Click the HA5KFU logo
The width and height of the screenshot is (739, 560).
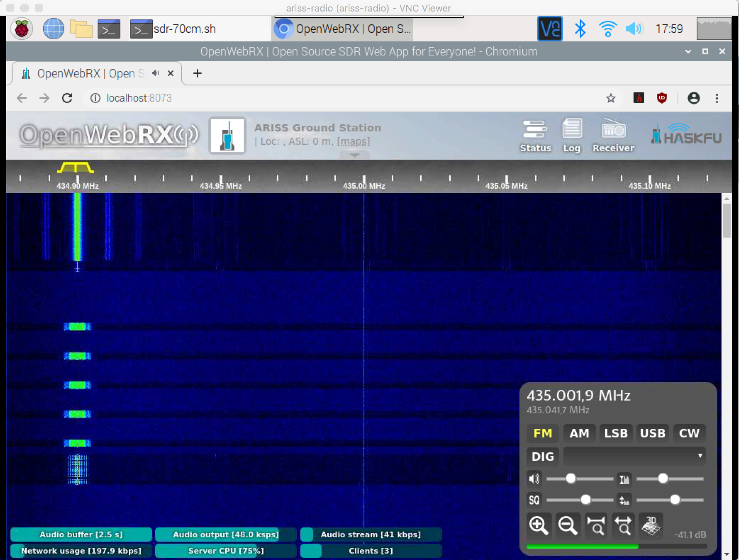click(x=686, y=134)
